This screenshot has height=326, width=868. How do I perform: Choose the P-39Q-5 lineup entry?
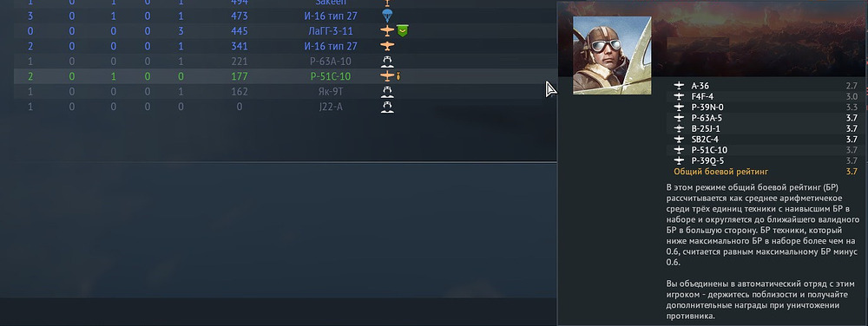(707, 160)
